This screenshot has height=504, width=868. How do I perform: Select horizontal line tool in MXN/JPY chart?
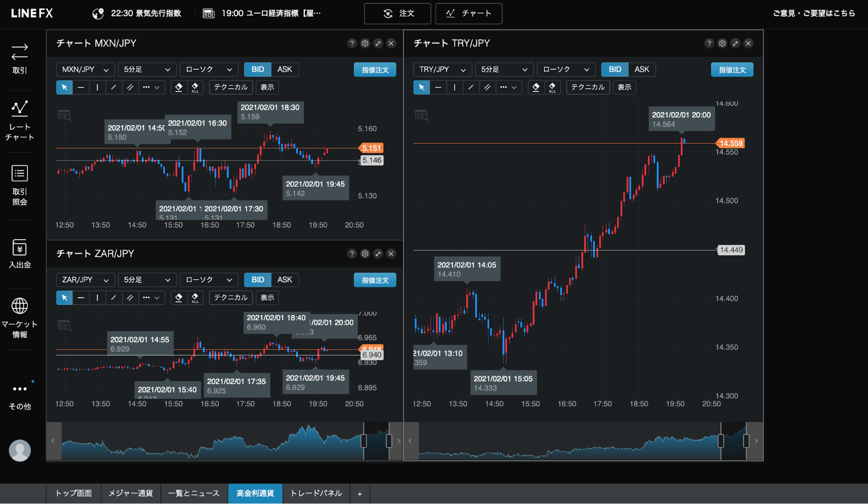(x=81, y=87)
